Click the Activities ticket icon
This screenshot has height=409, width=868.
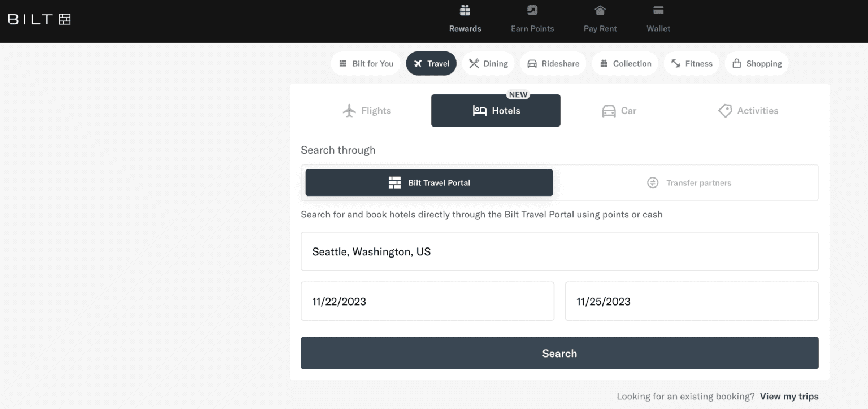725,111
